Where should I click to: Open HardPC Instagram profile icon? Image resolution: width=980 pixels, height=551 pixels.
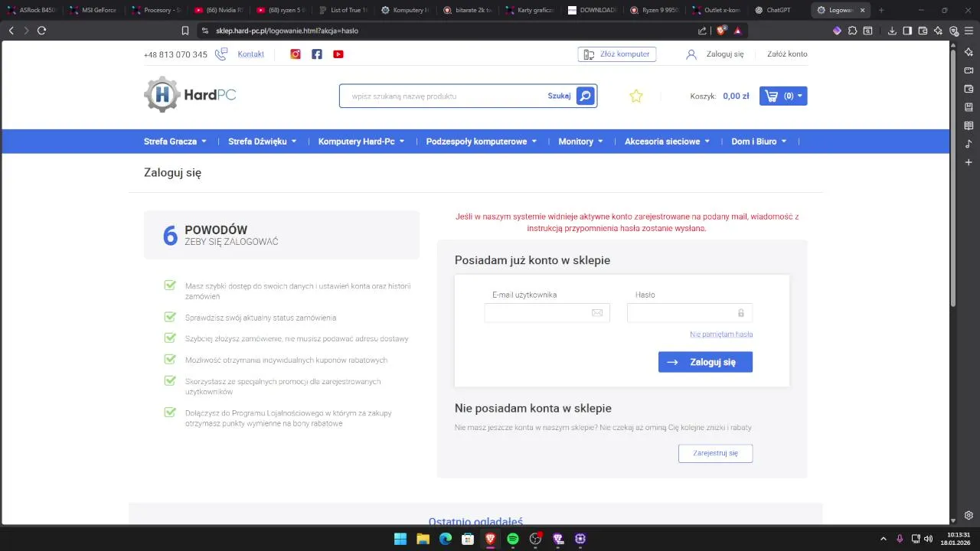296,54
